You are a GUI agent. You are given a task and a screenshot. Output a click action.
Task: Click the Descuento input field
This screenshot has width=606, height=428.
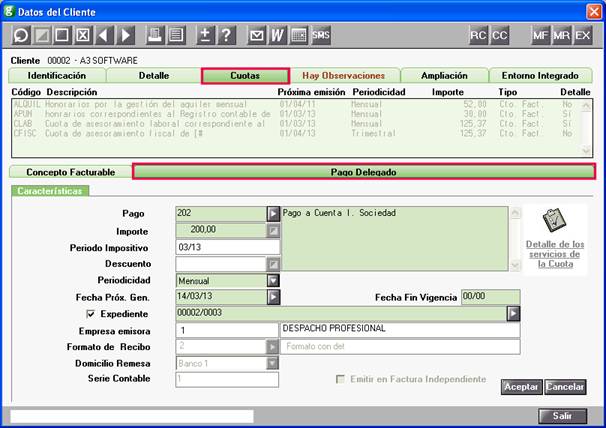(221, 264)
